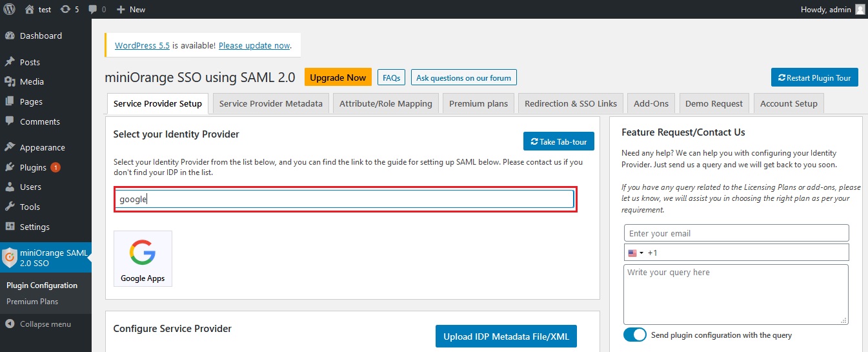Image resolution: width=868 pixels, height=352 pixels.
Task: Open the Account Setup tab
Action: pyautogui.click(x=789, y=103)
